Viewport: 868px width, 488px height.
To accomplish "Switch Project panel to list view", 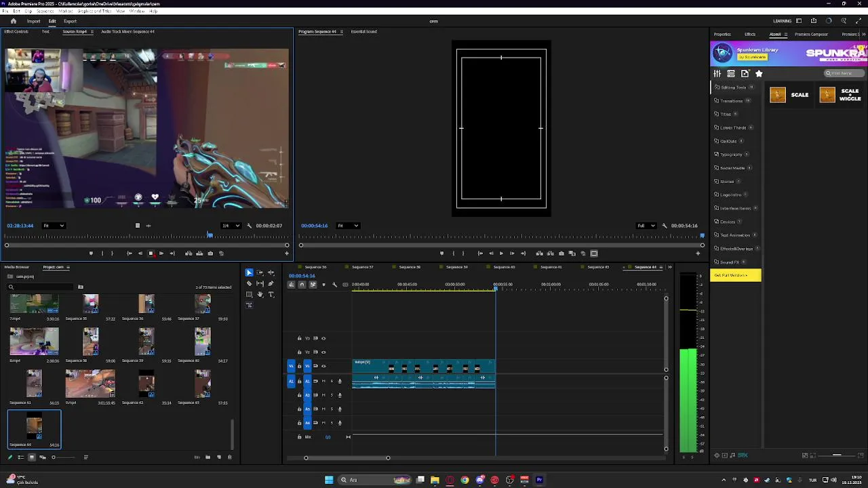I will [x=20, y=457].
